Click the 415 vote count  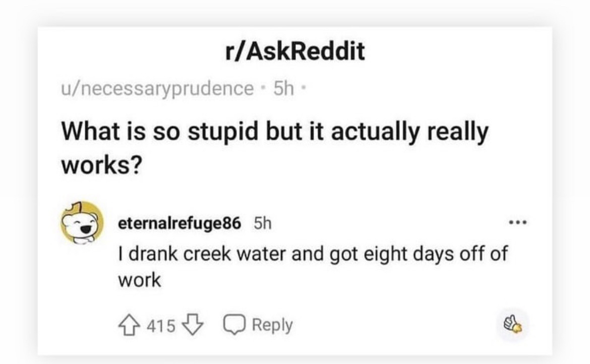click(161, 326)
